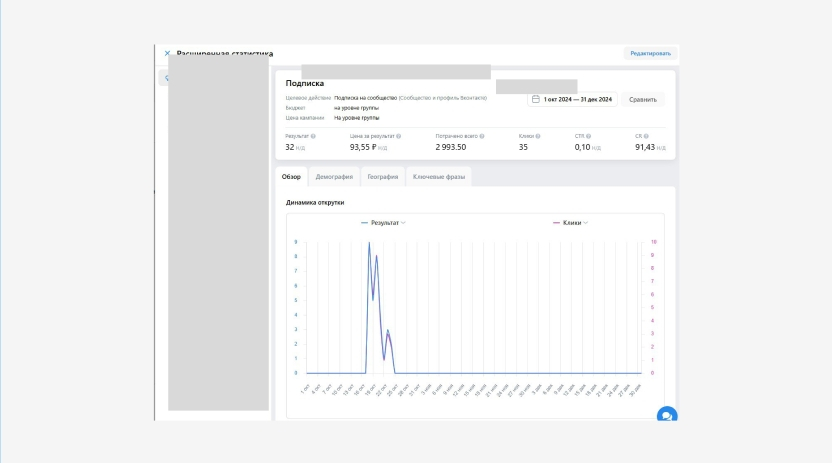Click info icon next to Результат metric
Image resolution: width=832 pixels, height=463 pixels.
click(x=313, y=136)
